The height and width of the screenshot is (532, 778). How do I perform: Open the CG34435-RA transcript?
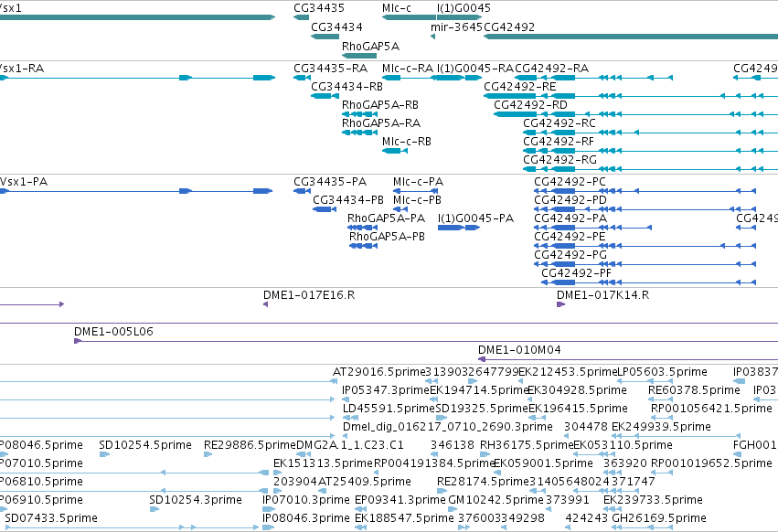[330, 69]
